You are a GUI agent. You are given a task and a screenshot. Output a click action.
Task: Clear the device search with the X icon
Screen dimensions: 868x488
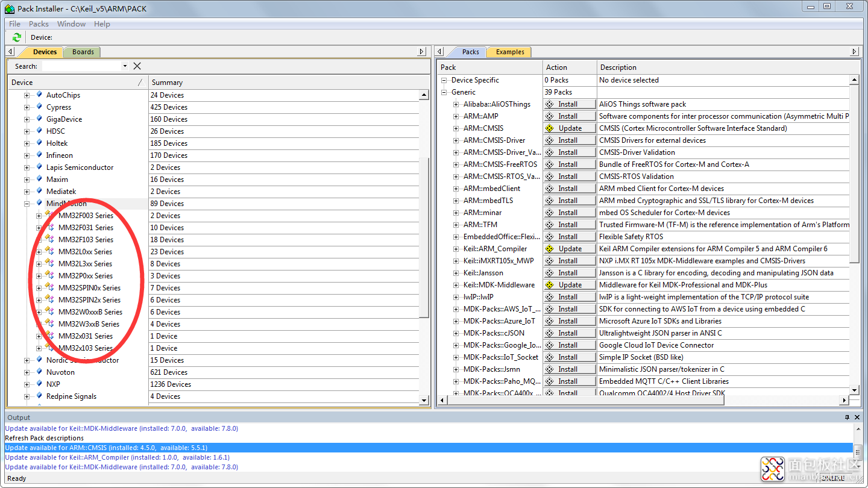point(137,66)
